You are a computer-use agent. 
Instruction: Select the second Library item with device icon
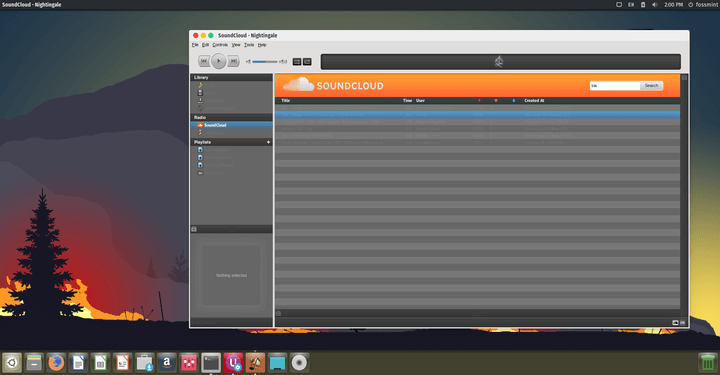231,93
